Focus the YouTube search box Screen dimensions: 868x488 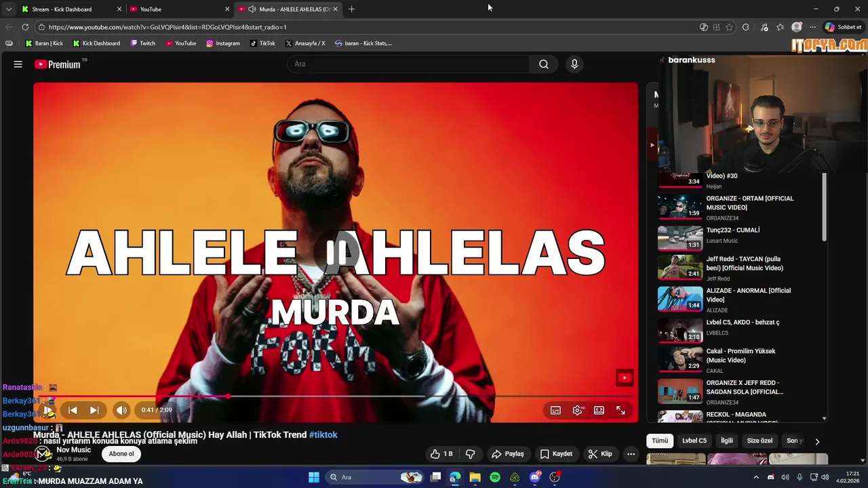pyautogui.click(x=409, y=64)
